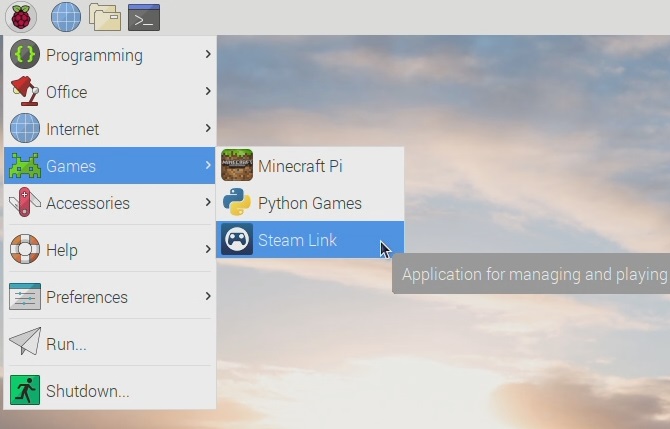The image size is (670, 429).
Task: Select the Steam Link menu entry
Action: pyautogui.click(x=297, y=240)
